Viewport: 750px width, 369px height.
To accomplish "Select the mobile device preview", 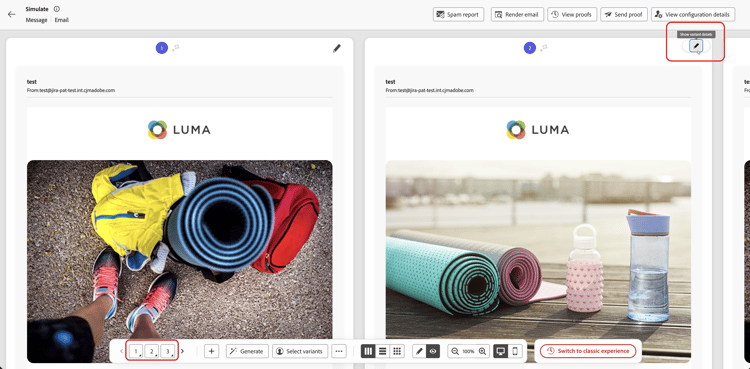I will point(515,351).
